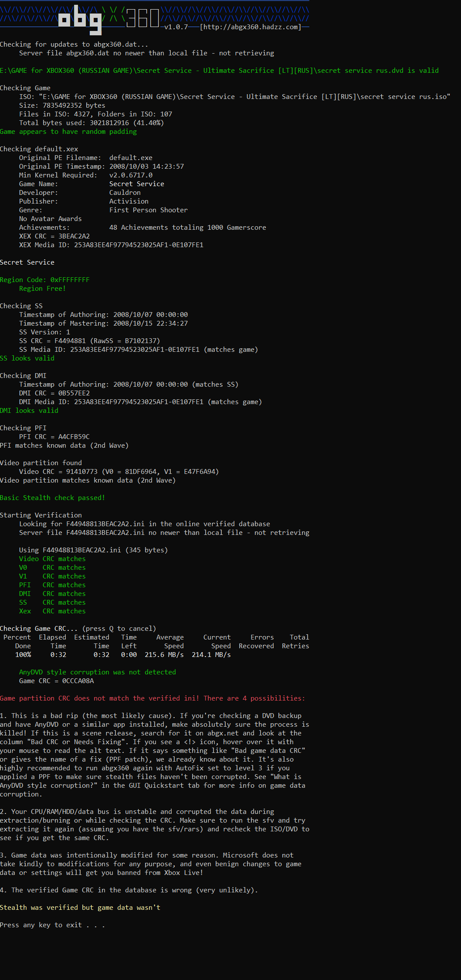Select the 'Checking for updates to abgx360.dat...' line
Screen dimensions: 461x980
point(74,44)
